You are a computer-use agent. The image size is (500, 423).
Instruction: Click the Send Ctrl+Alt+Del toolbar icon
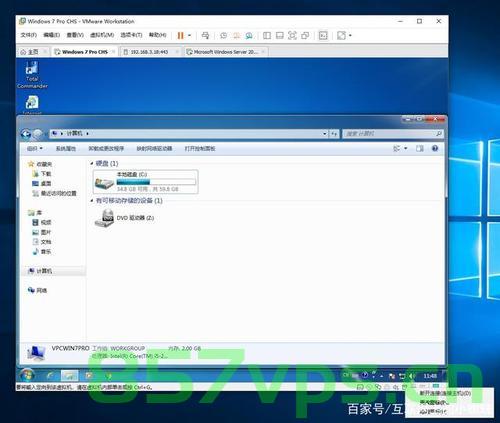click(206, 35)
